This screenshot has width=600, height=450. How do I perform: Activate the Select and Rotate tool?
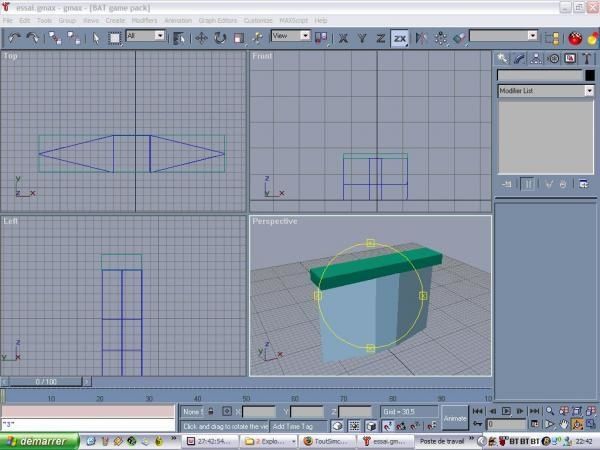coord(220,38)
